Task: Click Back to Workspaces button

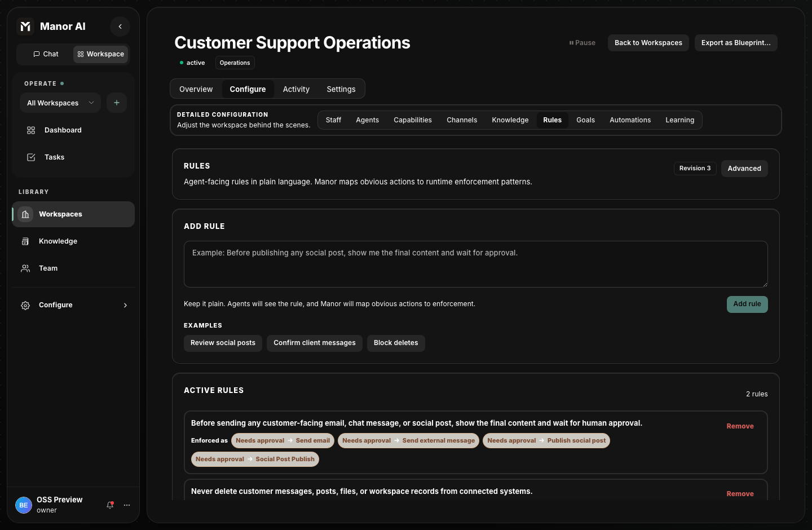Action: pos(648,43)
